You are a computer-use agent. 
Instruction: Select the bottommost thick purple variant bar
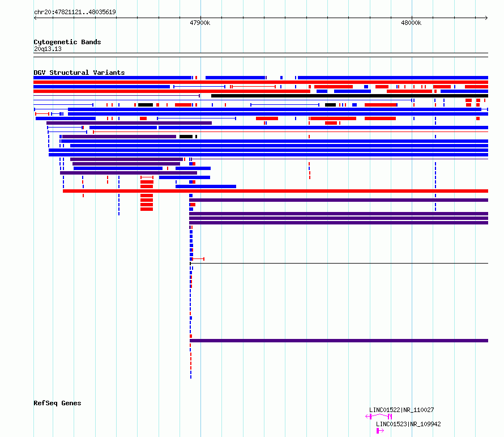coord(339,341)
